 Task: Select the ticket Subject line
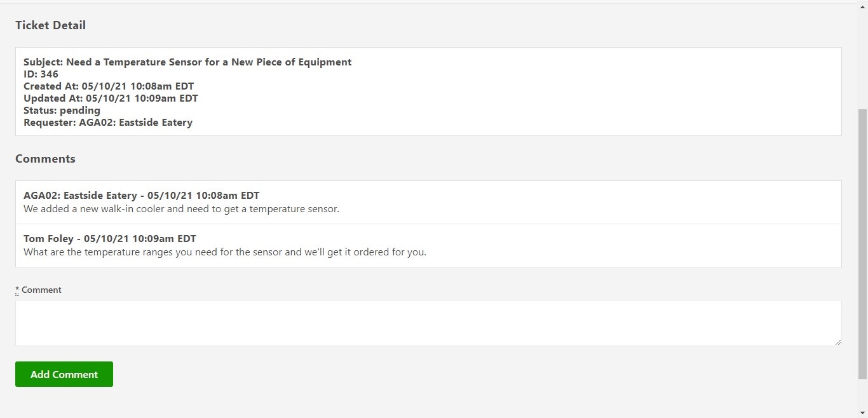pyautogui.click(x=187, y=62)
